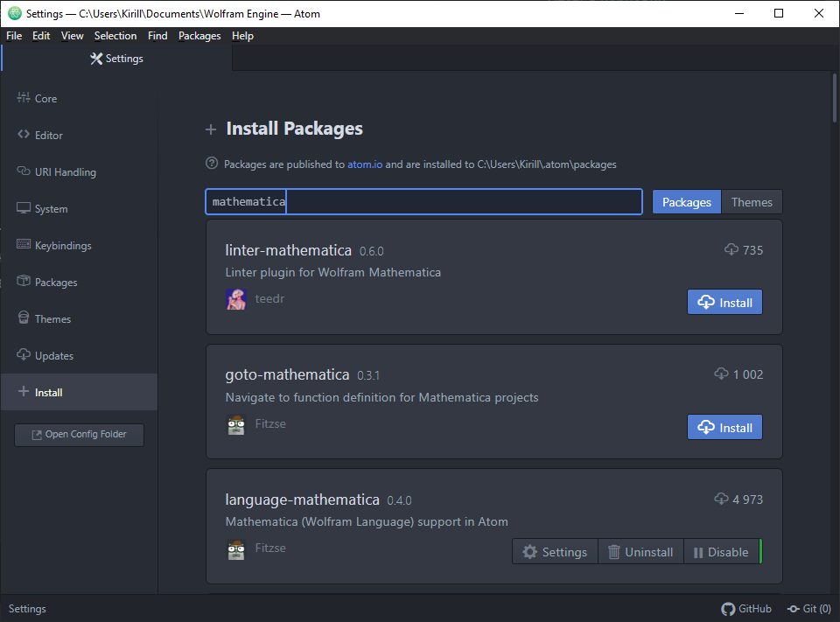
Task: Click the Atom logo in title bar
Action: pos(15,13)
